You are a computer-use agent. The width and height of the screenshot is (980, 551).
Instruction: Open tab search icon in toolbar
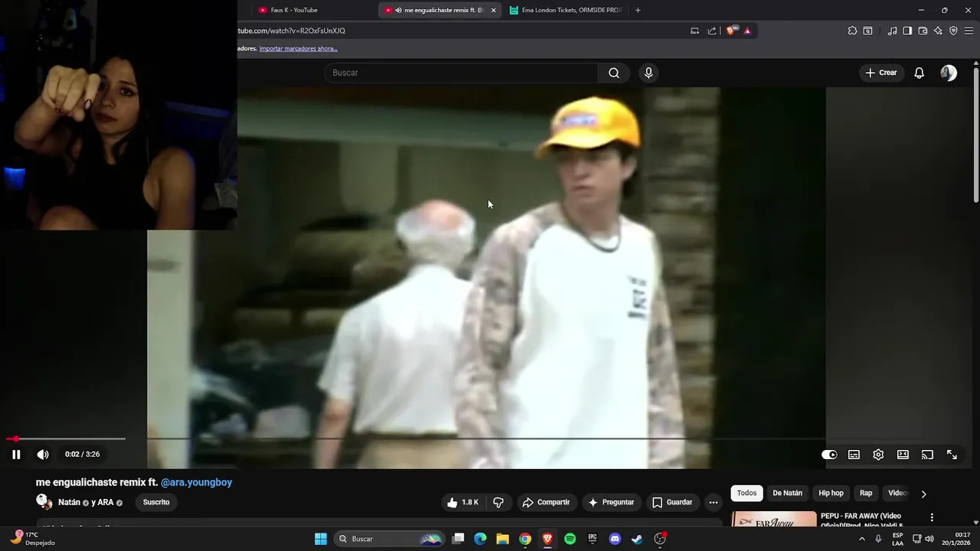tap(867, 31)
